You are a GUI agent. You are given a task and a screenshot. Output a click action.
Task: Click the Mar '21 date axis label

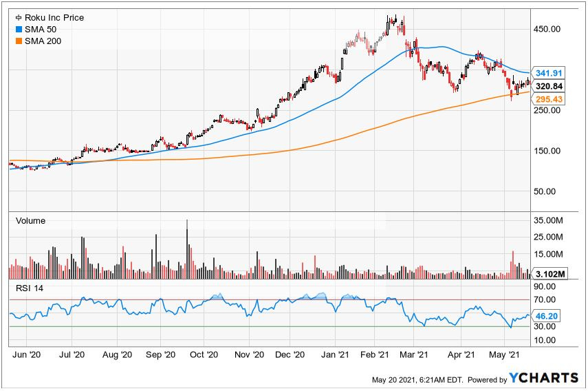coord(413,355)
